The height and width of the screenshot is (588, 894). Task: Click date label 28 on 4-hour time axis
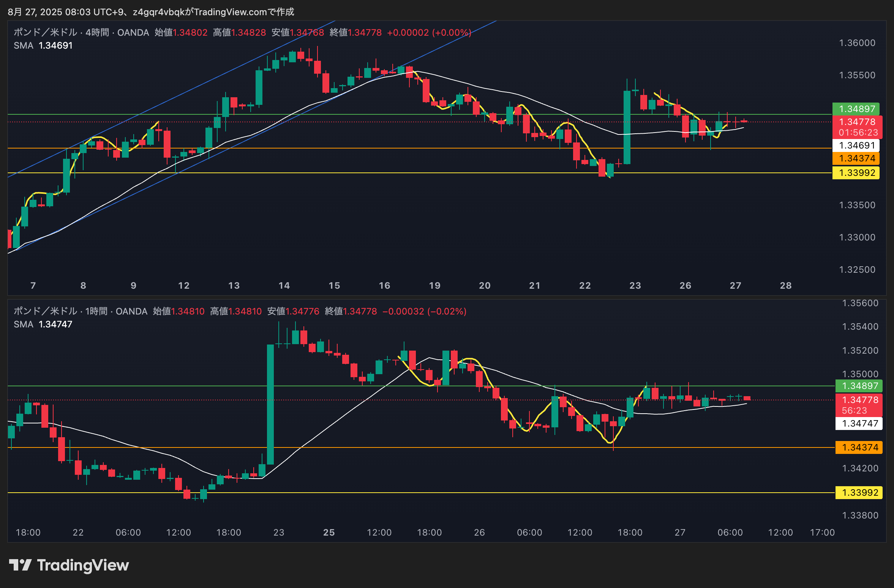786,286
